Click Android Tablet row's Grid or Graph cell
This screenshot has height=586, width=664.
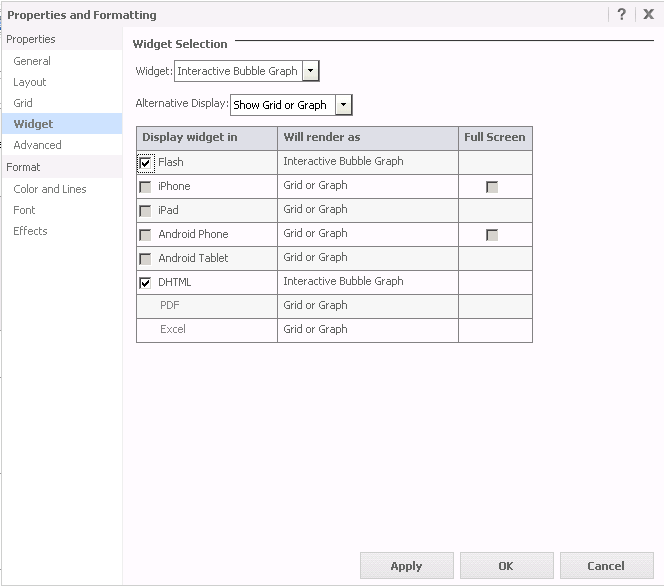pos(368,258)
